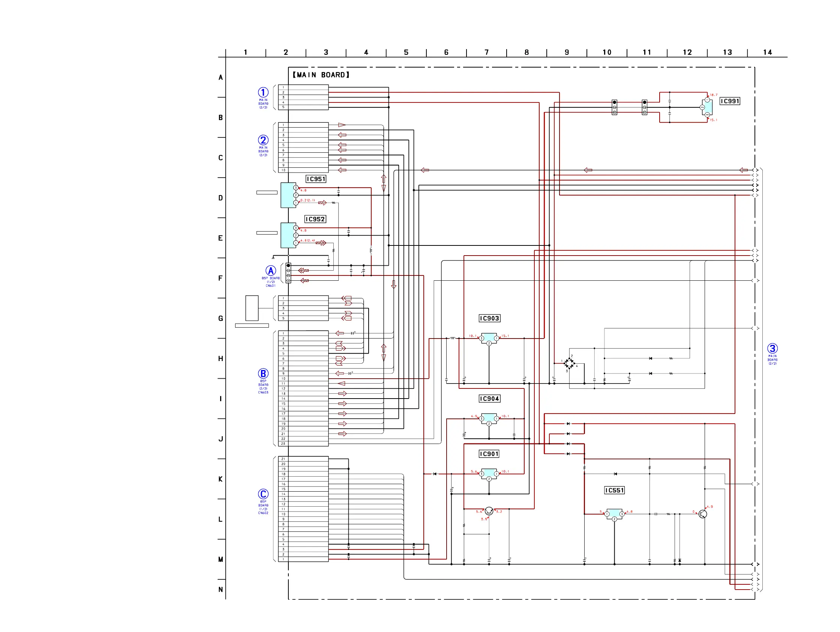This screenshot has width=840, height=632.
Task: Click circled A DSP board marker
Action: (x=270, y=271)
